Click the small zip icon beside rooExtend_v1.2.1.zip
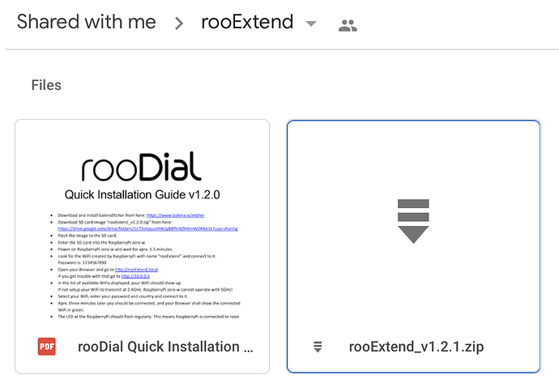 click(318, 347)
